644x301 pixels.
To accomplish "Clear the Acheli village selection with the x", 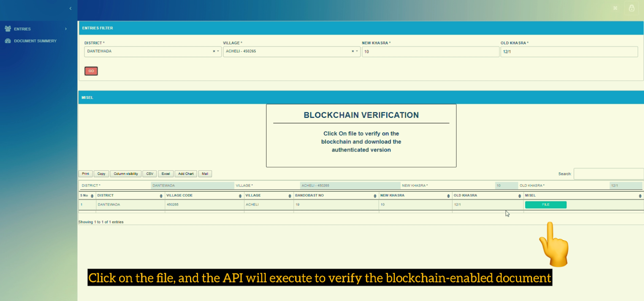I will coord(353,52).
